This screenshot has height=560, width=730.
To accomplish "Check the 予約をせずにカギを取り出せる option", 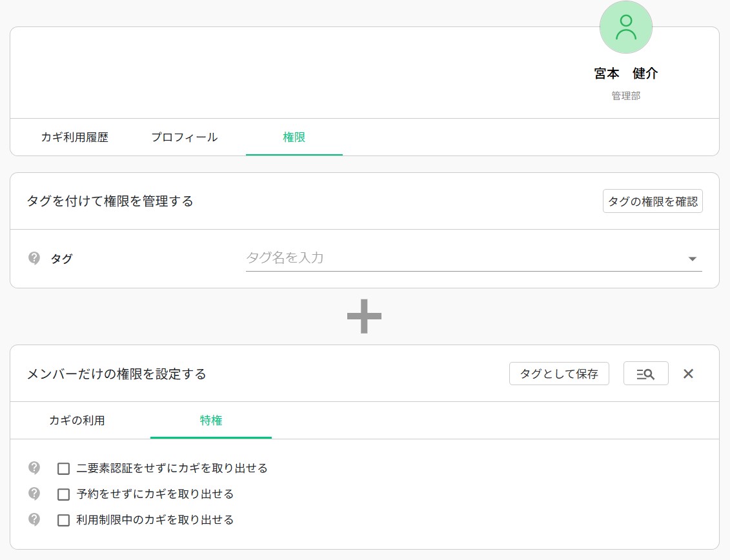I will [63, 494].
